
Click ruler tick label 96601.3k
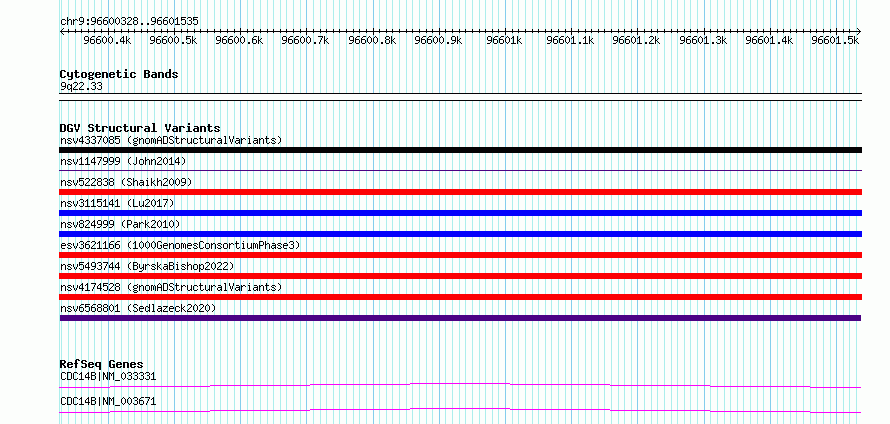[703, 40]
